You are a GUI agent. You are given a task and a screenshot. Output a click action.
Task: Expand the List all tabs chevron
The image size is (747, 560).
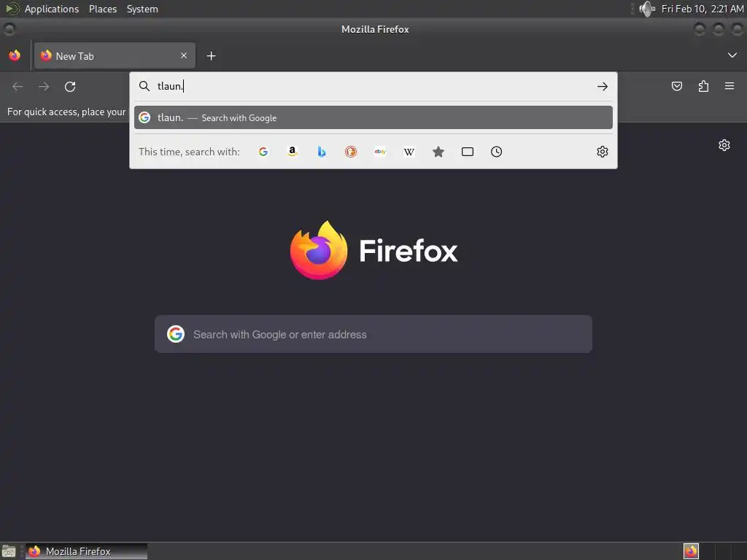click(x=732, y=55)
